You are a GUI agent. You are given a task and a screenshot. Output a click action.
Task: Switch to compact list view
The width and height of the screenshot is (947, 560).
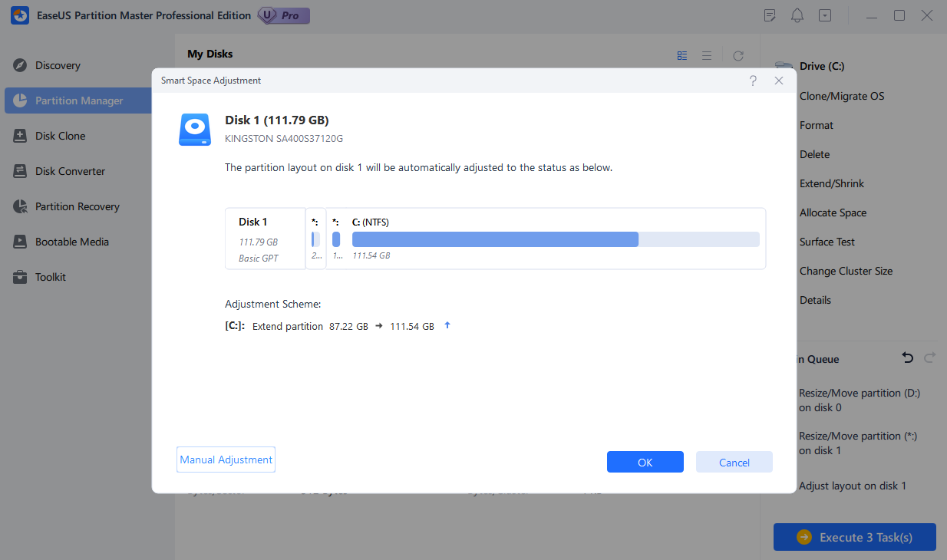point(707,55)
